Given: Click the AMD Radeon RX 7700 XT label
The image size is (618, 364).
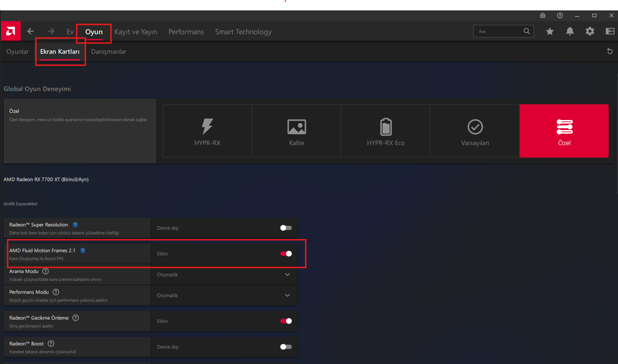Looking at the screenshot, I should tap(46, 179).
